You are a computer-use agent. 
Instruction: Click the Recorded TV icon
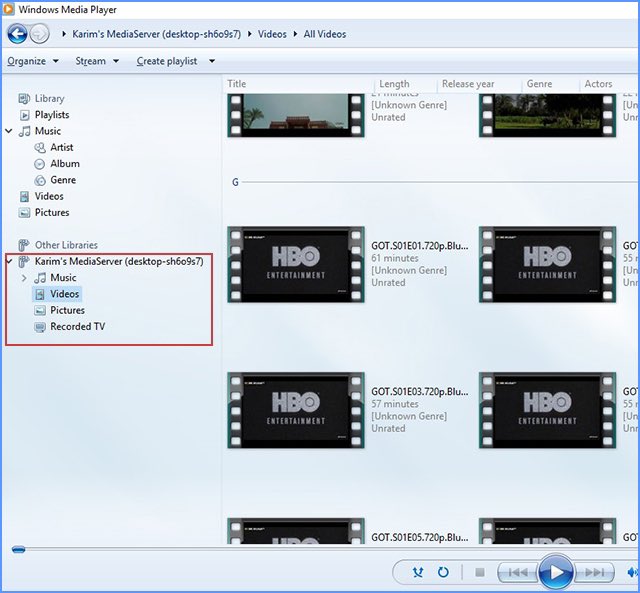point(40,327)
